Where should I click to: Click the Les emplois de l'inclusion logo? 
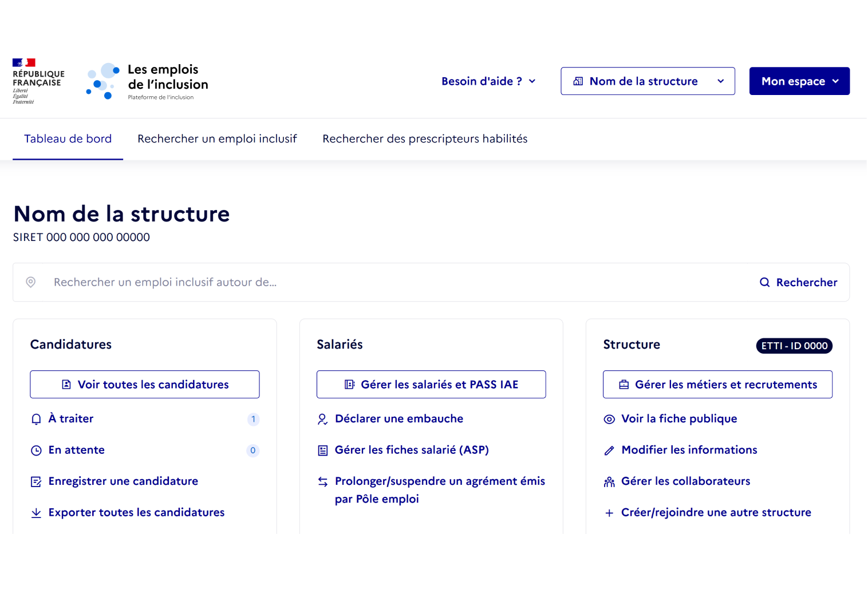[147, 81]
